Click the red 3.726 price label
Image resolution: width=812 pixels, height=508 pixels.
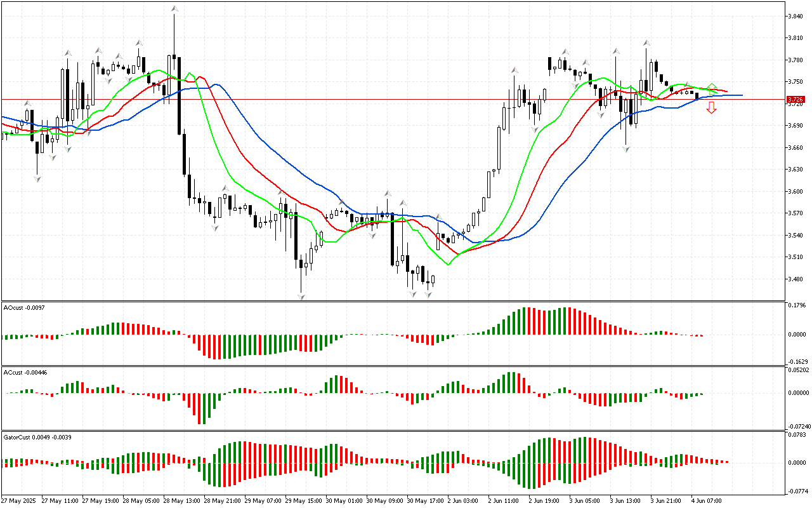tap(795, 100)
